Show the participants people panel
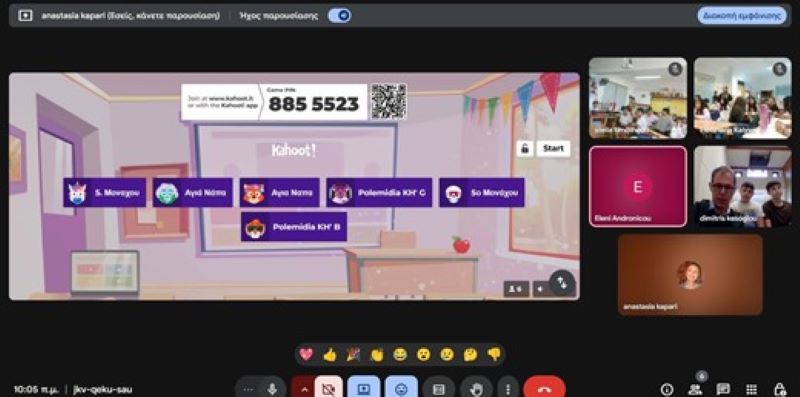Viewport: 800px width, 397px height. [x=695, y=389]
